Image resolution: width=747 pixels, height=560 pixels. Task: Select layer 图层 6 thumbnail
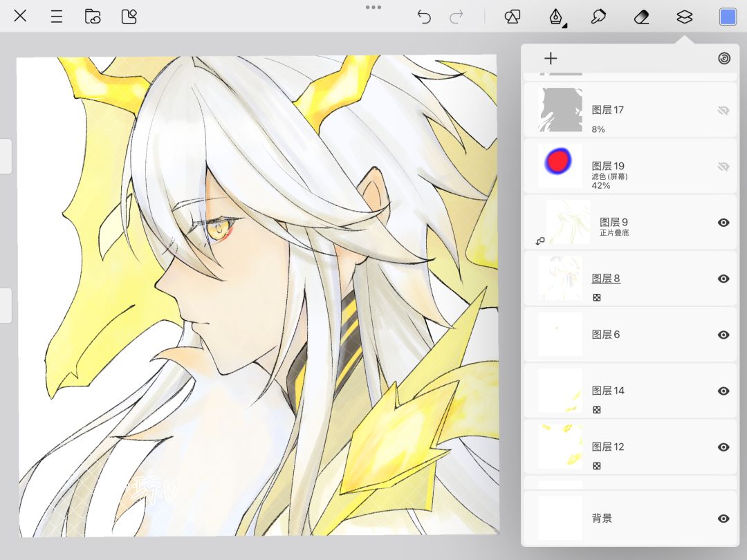coord(560,335)
